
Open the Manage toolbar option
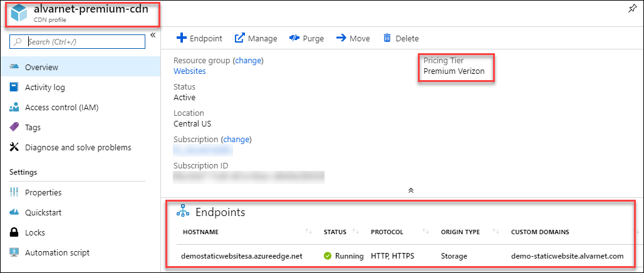256,38
